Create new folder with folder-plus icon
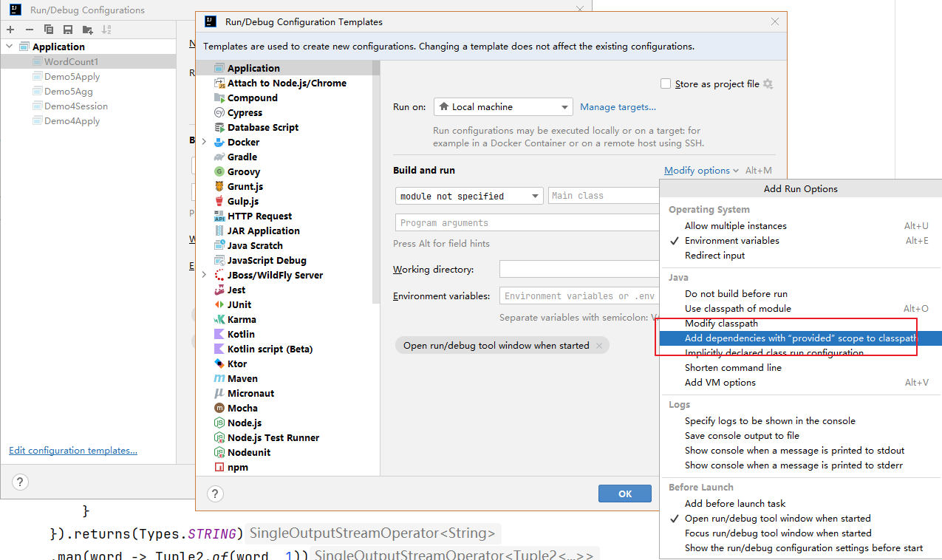Viewport: 942px width, 560px height. click(x=88, y=30)
